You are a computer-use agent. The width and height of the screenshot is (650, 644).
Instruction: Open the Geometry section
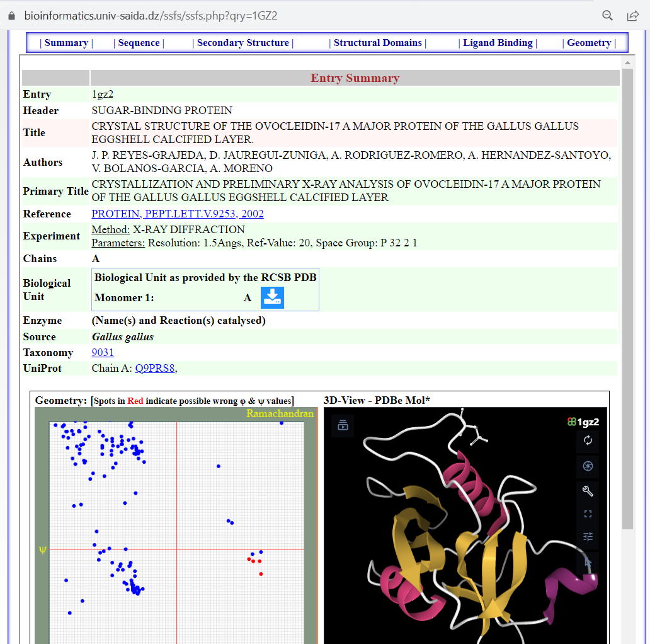click(589, 43)
